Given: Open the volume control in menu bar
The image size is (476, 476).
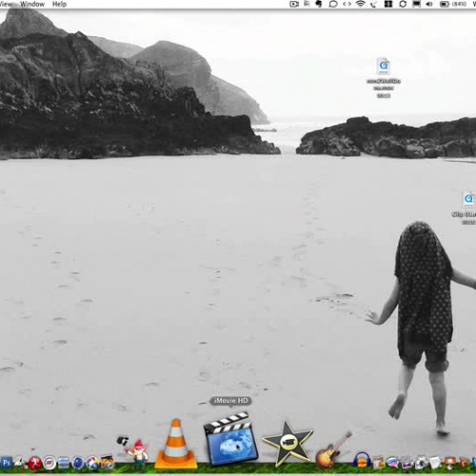Looking at the screenshot, I should (x=429, y=4).
